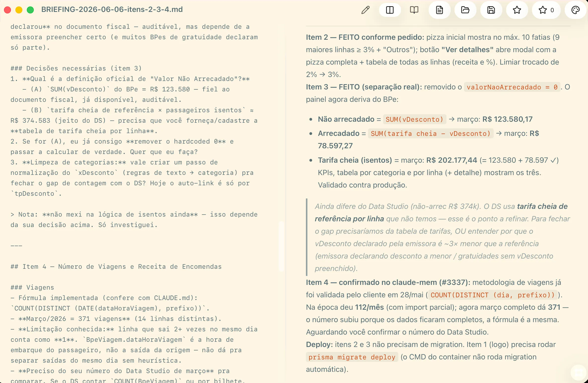Click the red close window button
The height and width of the screenshot is (383, 588).
click(7, 10)
